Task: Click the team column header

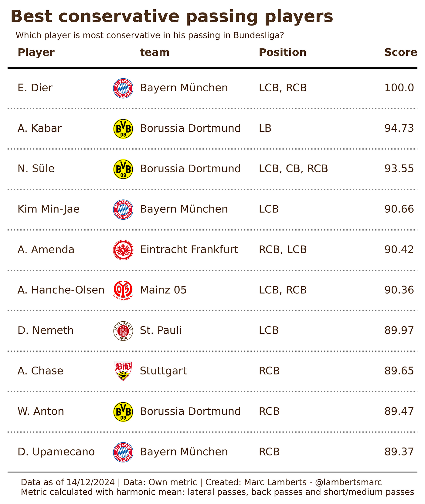Action: 155,52
